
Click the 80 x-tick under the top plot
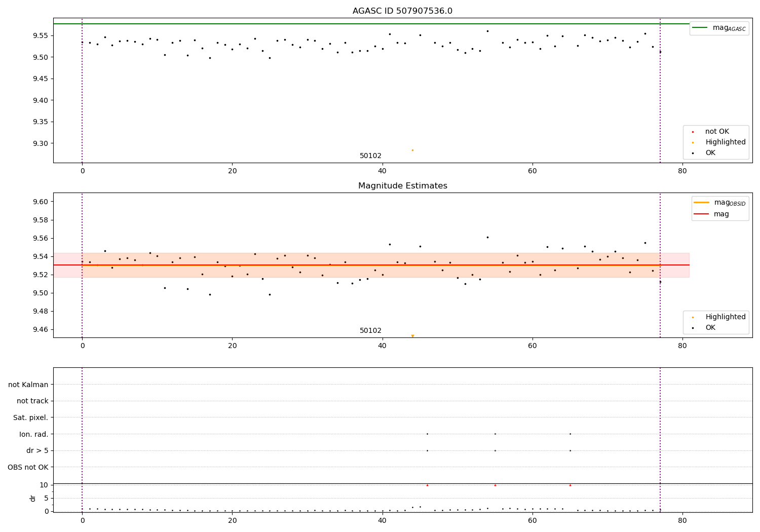point(682,171)
